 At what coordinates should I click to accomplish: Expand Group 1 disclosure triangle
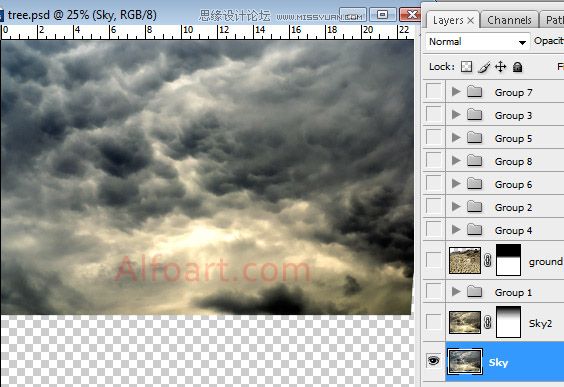pyautogui.click(x=456, y=291)
